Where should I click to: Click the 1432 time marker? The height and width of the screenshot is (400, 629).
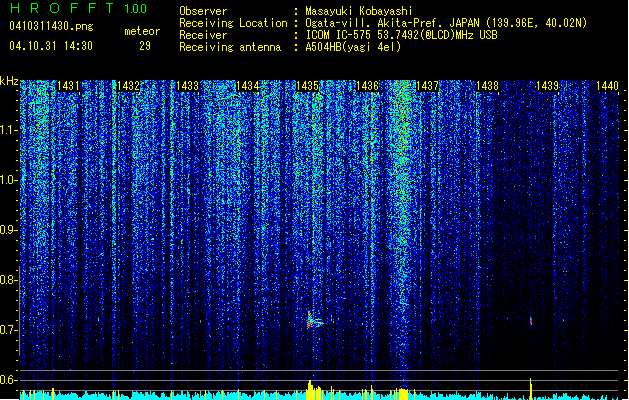pos(128,86)
